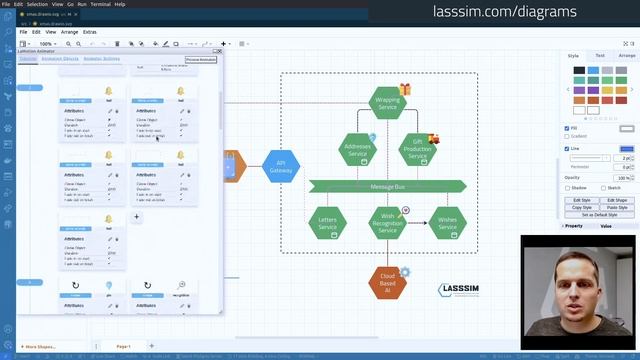Open the table dropdown in toolbar

coord(244,44)
